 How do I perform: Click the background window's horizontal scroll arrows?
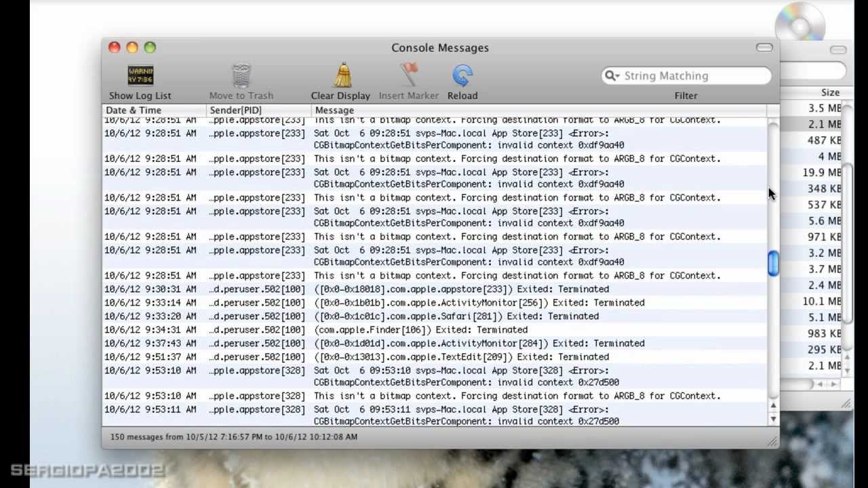pyautogui.click(x=827, y=384)
